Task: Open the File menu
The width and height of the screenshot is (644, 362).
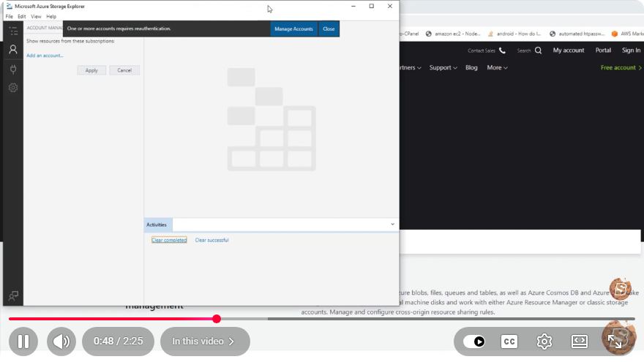Action: click(9, 16)
